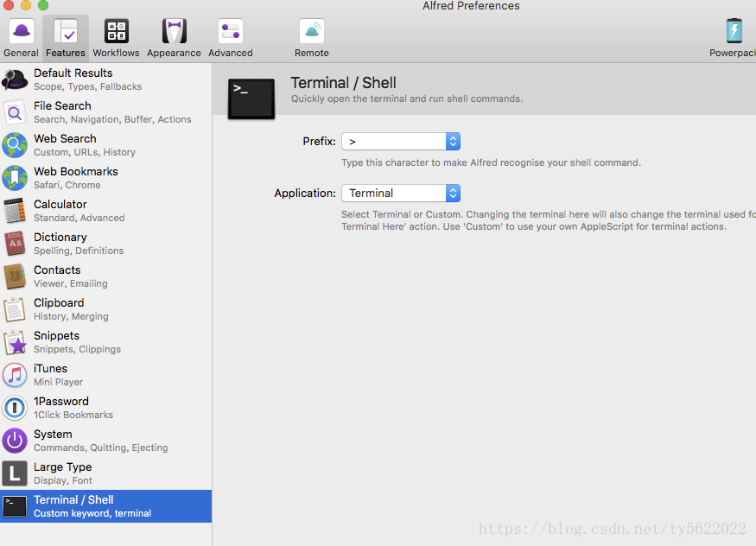Select iTunes feature label
This screenshot has width=756, height=546.
pos(51,369)
